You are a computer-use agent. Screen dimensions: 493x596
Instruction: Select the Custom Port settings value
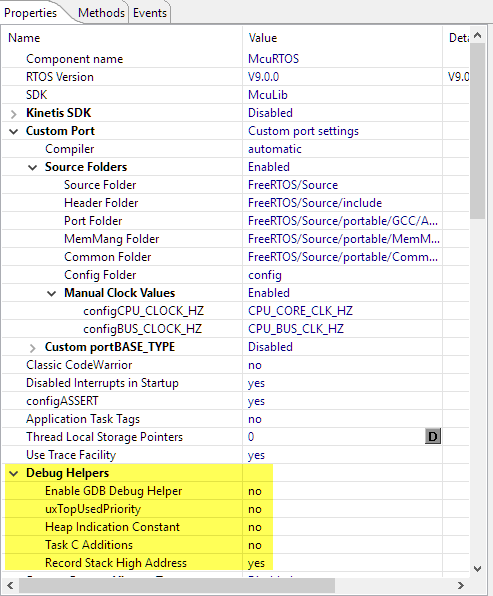303,131
